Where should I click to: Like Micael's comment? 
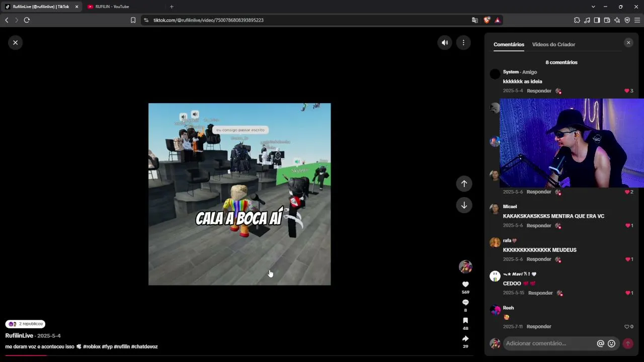tap(627, 226)
